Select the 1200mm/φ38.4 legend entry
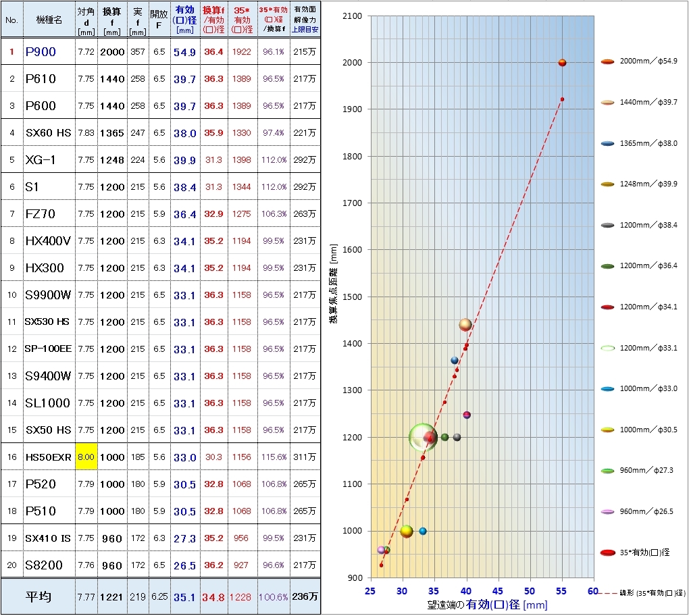The image size is (689, 616). pyautogui.click(x=639, y=225)
